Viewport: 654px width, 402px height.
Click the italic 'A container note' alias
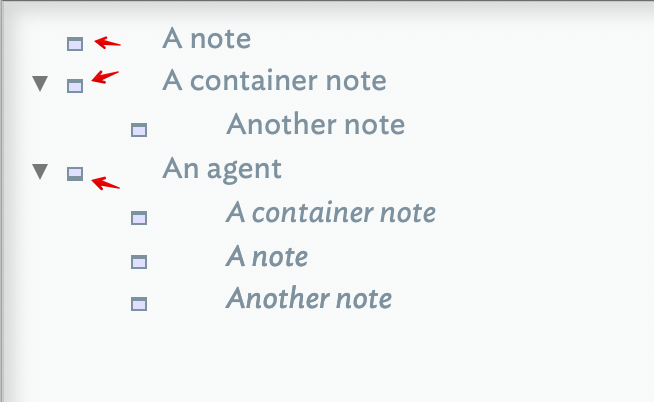pos(330,213)
